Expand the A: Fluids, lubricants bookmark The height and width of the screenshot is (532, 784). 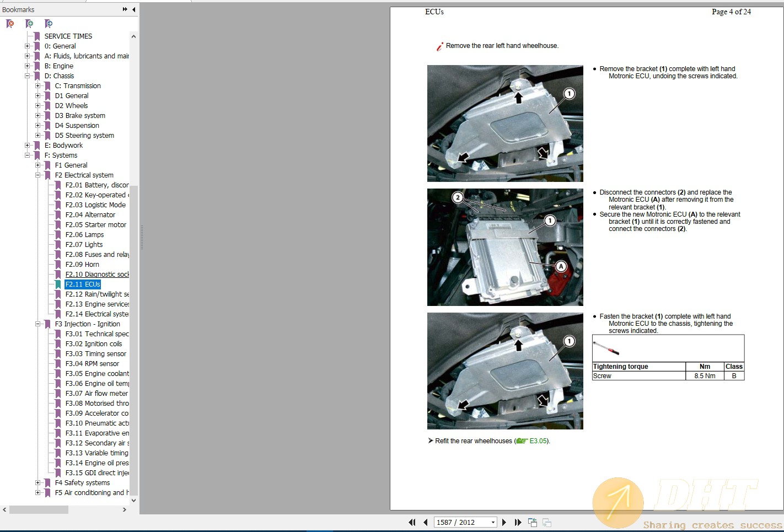(27, 56)
